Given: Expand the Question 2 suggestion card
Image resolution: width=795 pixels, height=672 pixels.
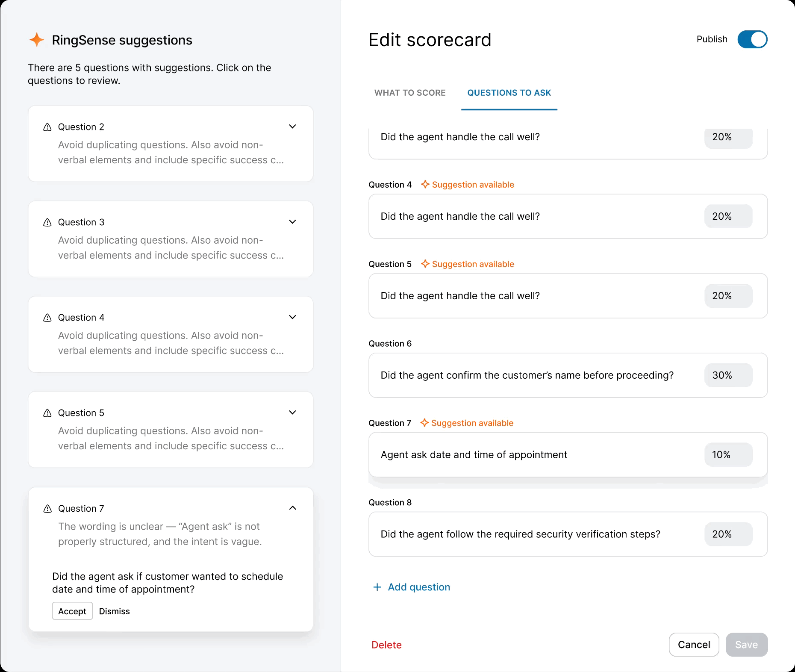Looking at the screenshot, I should coord(292,127).
